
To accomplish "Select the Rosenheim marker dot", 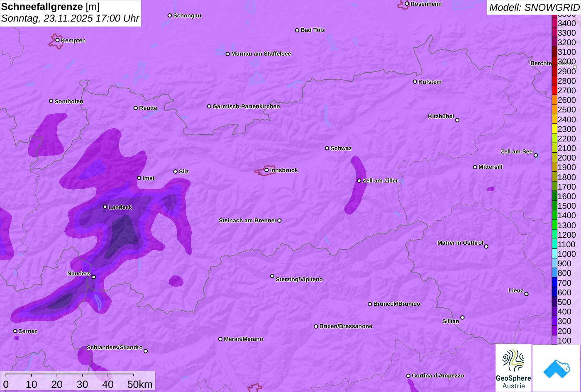I will (407, 4).
